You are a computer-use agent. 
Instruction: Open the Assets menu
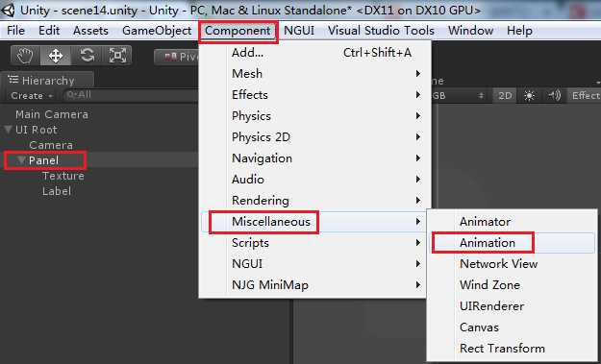coord(90,31)
